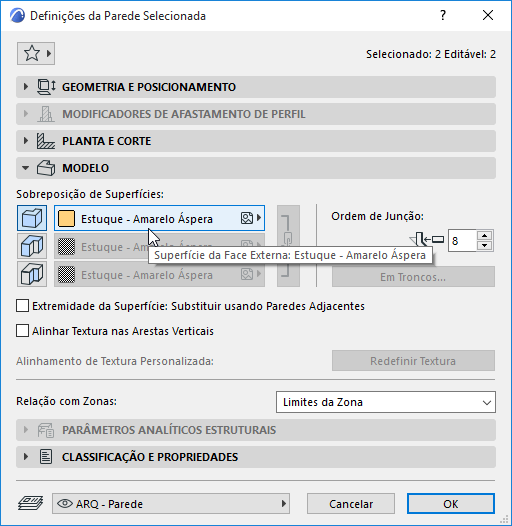Click the help question mark icon

coord(443,15)
